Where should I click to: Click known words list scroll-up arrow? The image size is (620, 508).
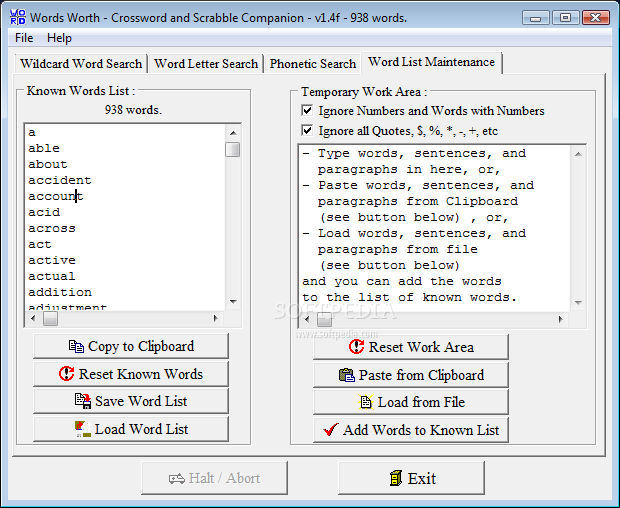233,133
